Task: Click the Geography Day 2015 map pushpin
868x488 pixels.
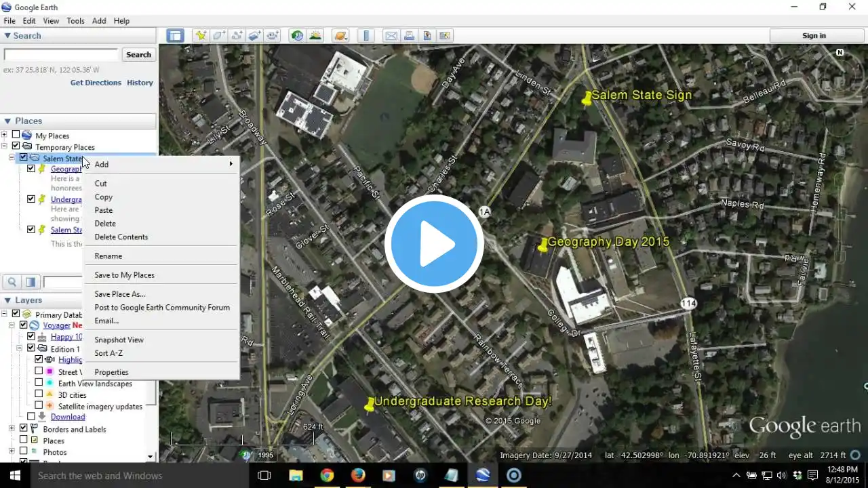Action: 542,245
